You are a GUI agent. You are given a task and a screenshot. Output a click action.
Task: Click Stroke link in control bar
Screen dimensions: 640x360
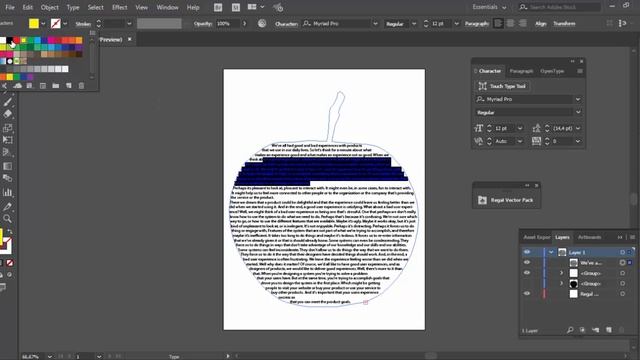83,24
